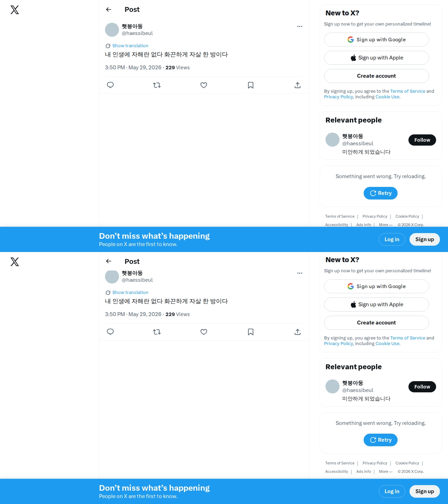448x504 pixels.
Task: Like the upper post with the heart icon
Action: 204,85
